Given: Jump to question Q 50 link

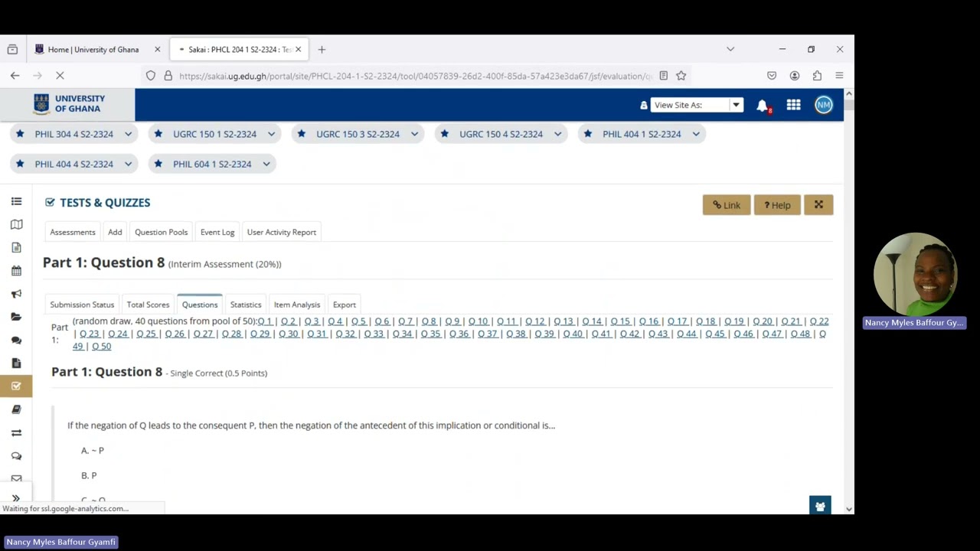Looking at the screenshot, I should (x=101, y=346).
